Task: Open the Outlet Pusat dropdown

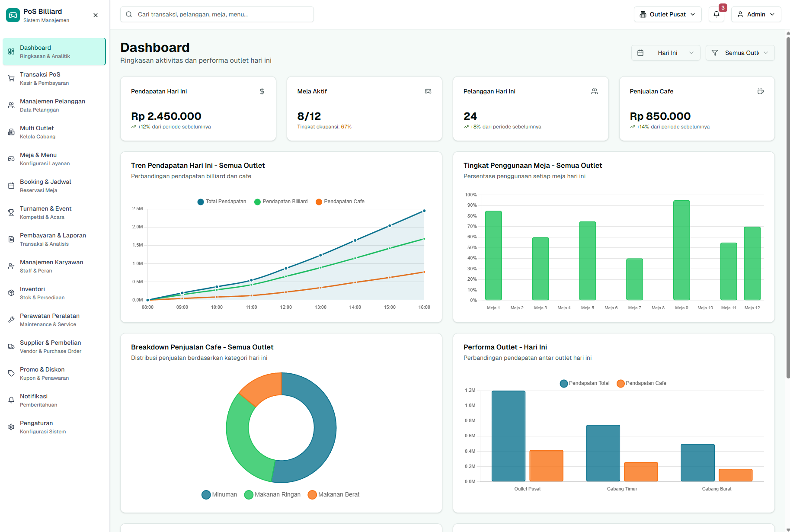Action: click(667, 14)
